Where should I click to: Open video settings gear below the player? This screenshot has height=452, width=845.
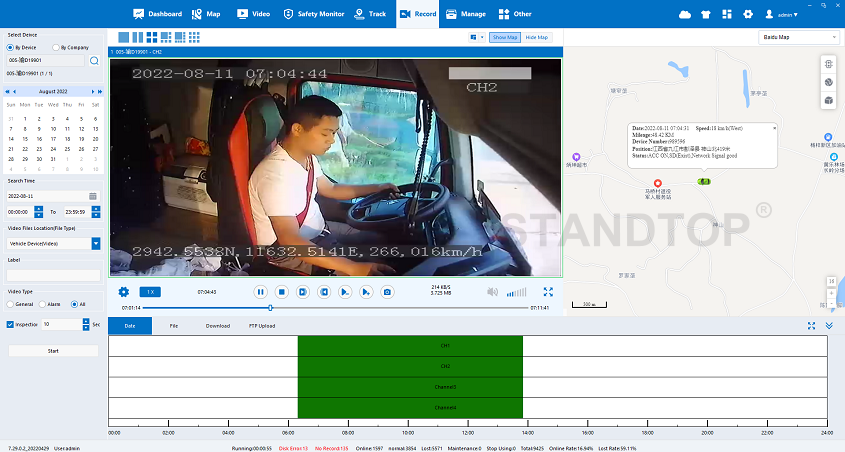tap(124, 292)
